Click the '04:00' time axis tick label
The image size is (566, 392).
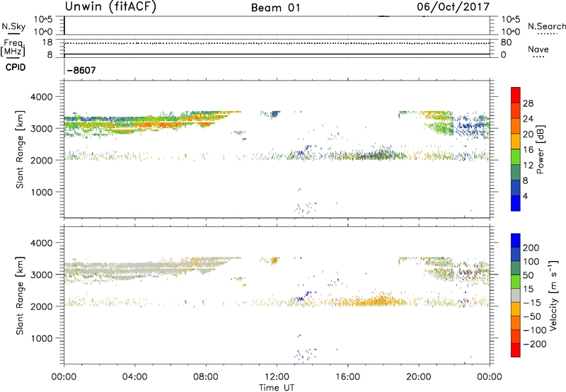134,377
